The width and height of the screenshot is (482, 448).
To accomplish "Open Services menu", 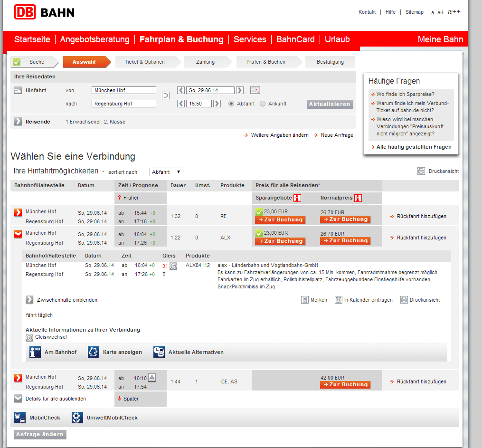I will pos(250,39).
